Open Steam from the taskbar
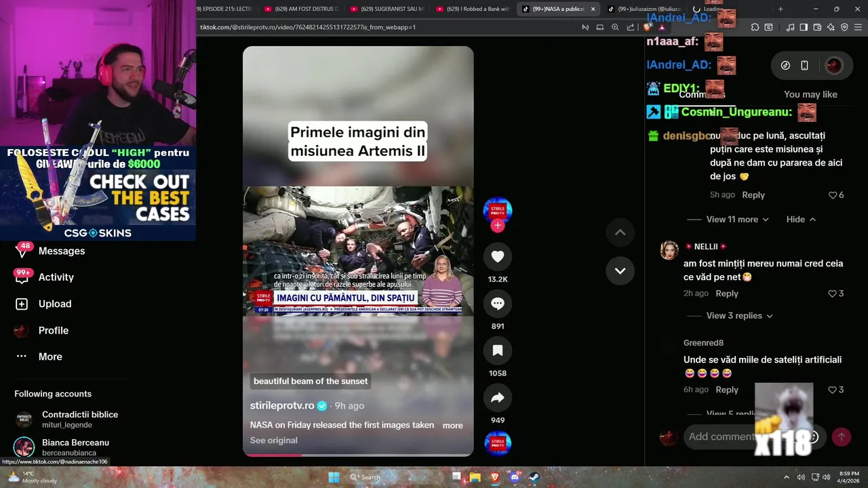The height and width of the screenshot is (488, 868). point(534,477)
